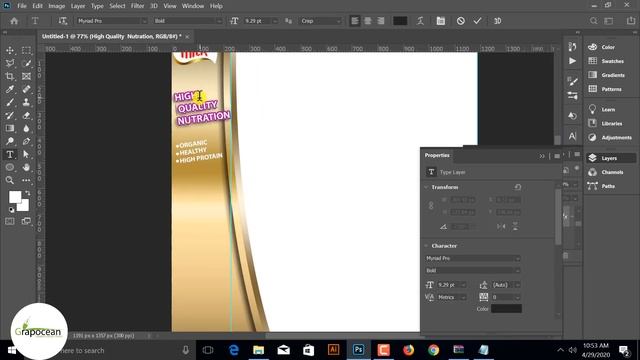
Task: Select the Quick Selection tool
Action: click(x=26, y=63)
